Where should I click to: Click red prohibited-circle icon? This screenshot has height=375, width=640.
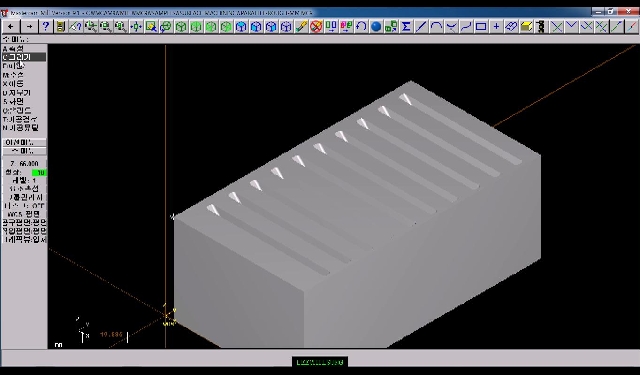click(316, 27)
